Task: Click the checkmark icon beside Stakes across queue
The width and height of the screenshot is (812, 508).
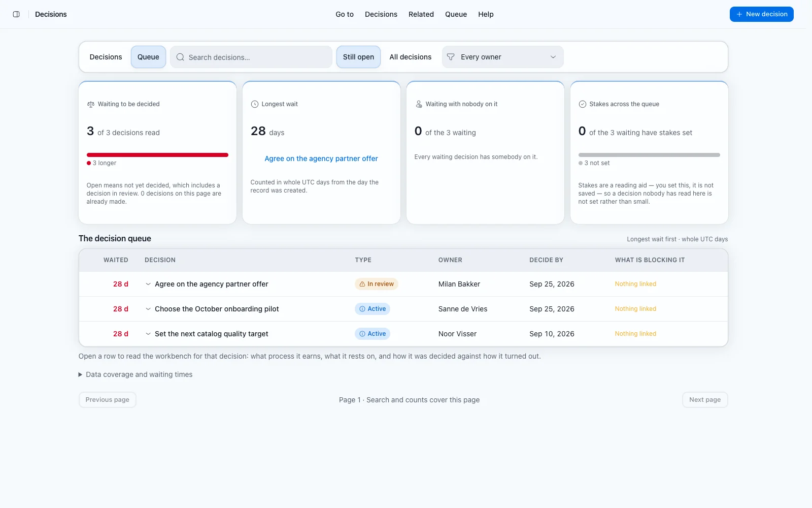Action: click(583, 104)
